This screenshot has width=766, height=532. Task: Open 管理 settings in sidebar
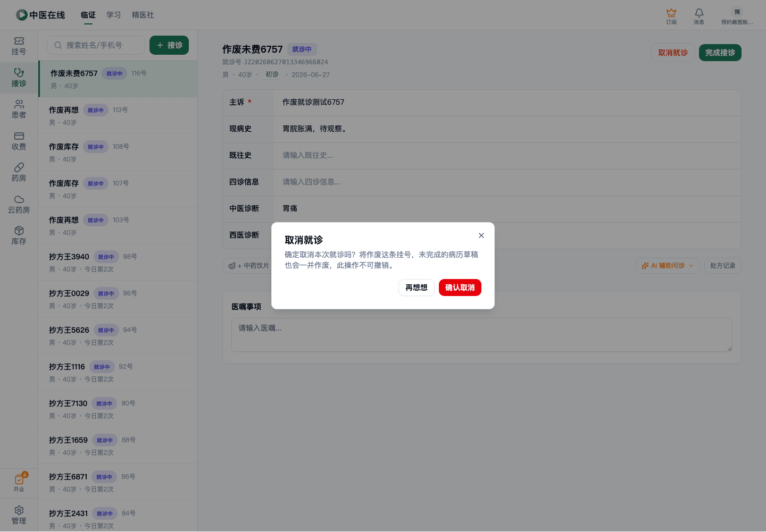(x=19, y=515)
